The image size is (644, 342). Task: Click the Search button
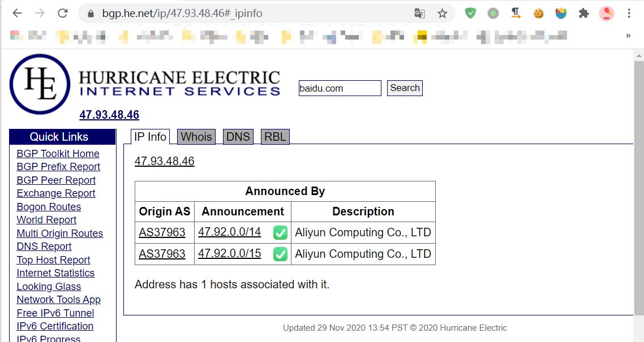tap(405, 88)
